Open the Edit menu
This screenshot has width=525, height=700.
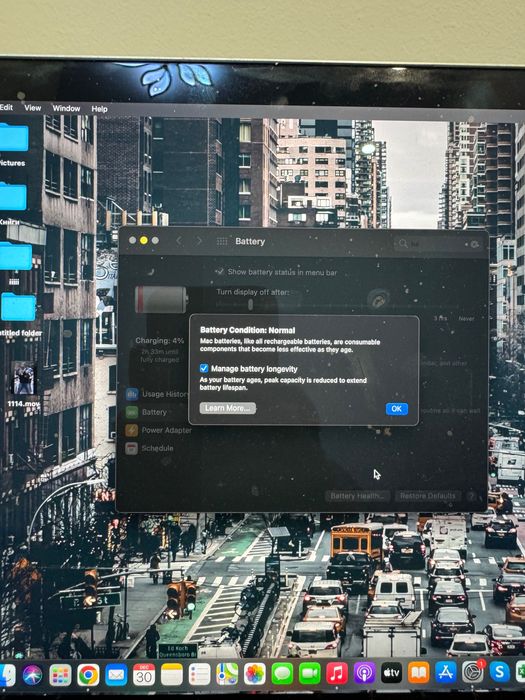coord(6,107)
